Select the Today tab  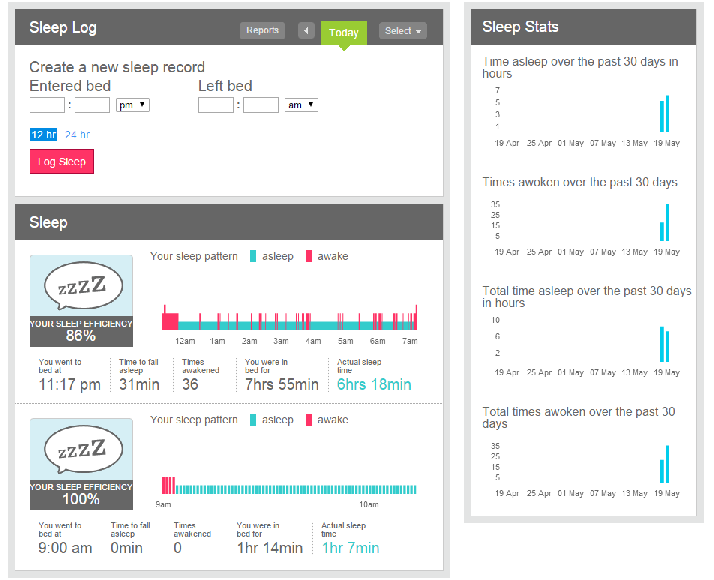[343, 33]
